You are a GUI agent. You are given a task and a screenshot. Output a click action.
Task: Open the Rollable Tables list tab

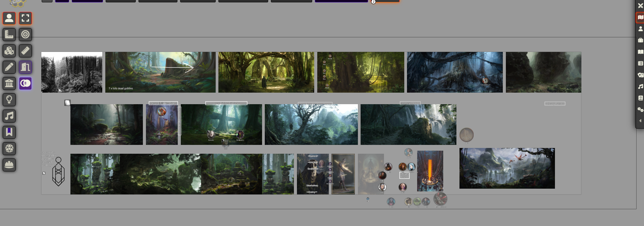[x=640, y=63]
